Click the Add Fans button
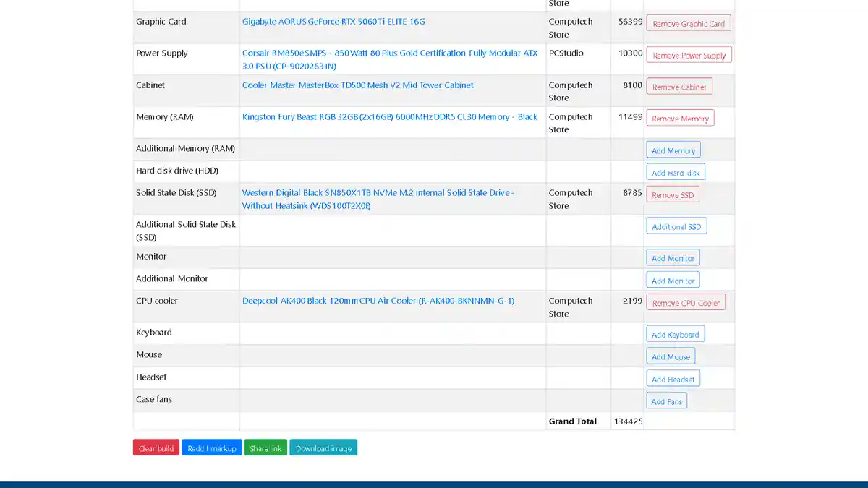Image resolution: width=868 pixels, height=488 pixels. (666, 401)
